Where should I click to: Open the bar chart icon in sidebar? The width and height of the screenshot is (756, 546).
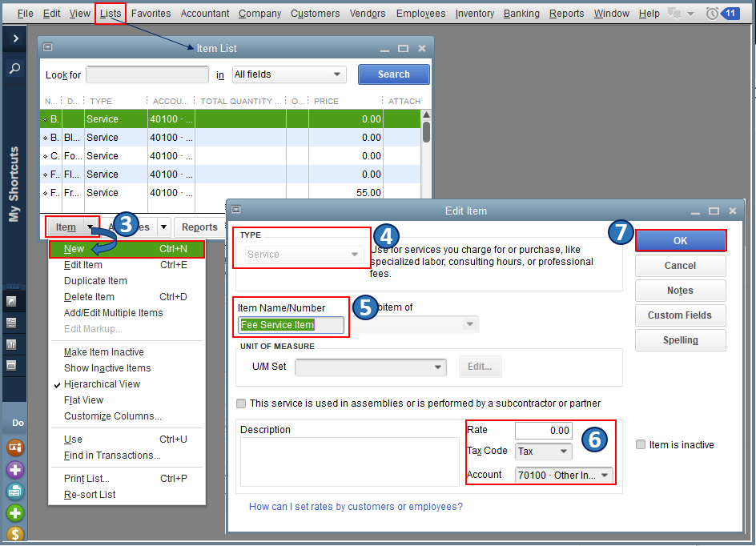pyautogui.click(x=11, y=344)
